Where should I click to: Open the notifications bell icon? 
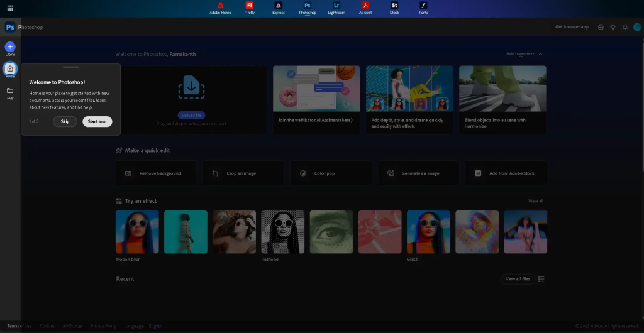pyautogui.click(x=625, y=27)
